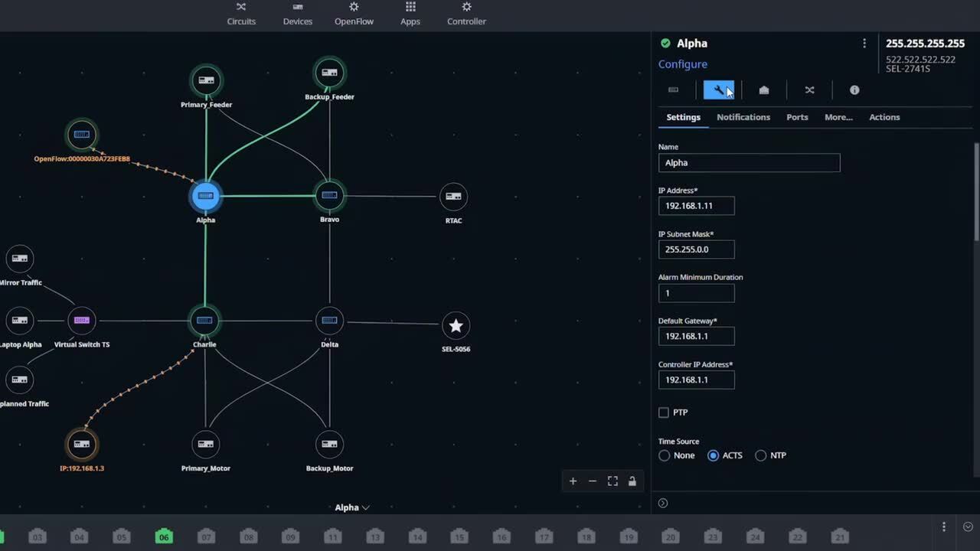Click the zoom out minus icon
This screenshot has height=551, width=980.
(593, 481)
